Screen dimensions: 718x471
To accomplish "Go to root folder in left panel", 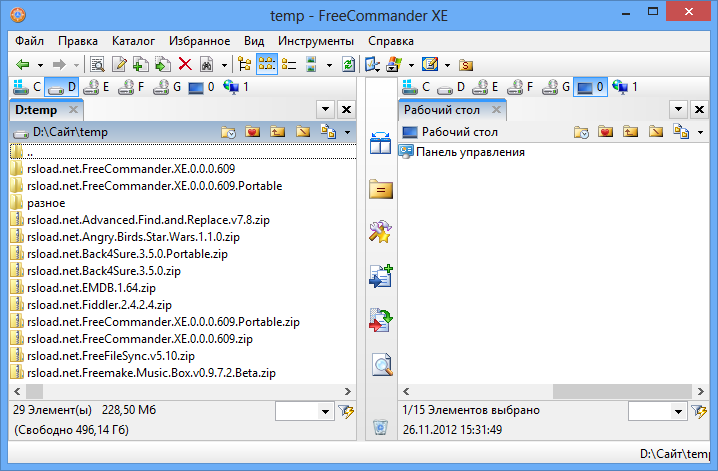I will [303, 132].
